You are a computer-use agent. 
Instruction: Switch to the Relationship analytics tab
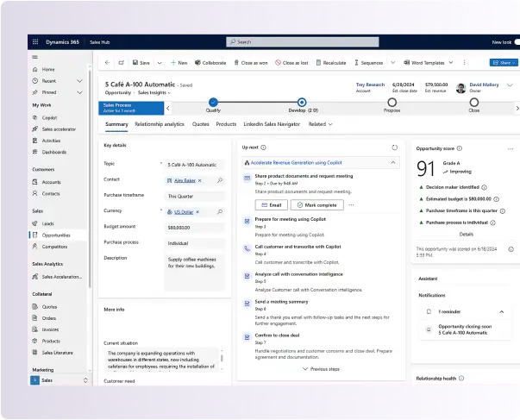160,124
